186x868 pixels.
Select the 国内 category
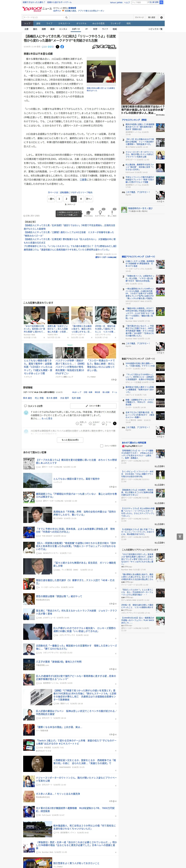coord(35,29)
